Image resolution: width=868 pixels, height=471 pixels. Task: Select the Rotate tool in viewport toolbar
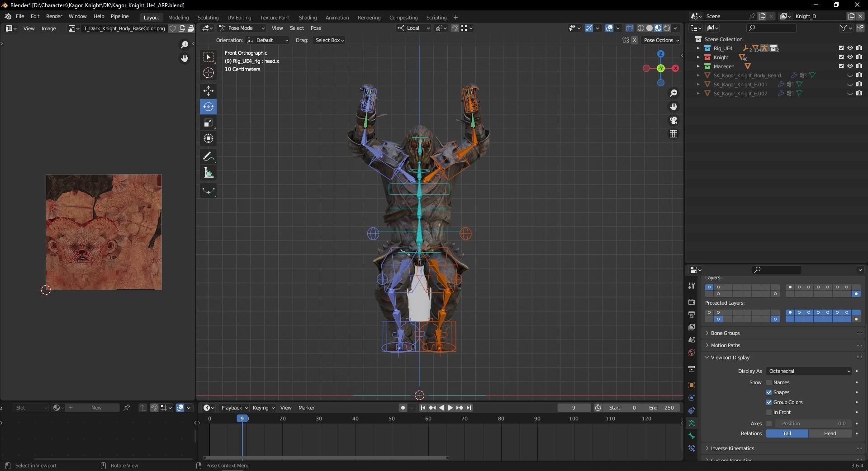(x=208, y=107)
